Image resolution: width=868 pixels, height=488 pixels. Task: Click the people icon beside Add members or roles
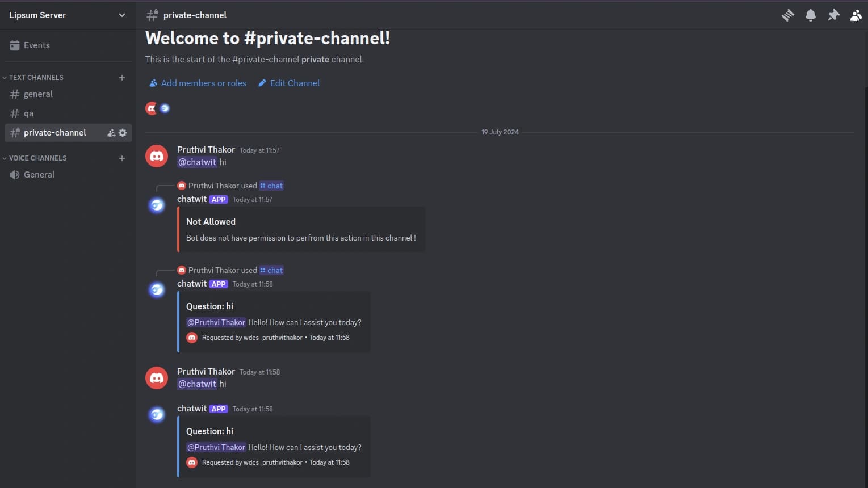click(153, 83)
